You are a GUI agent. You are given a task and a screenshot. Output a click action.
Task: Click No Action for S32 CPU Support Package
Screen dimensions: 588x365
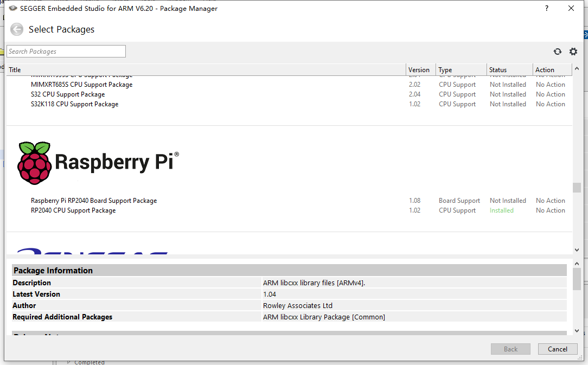(551, 94)
